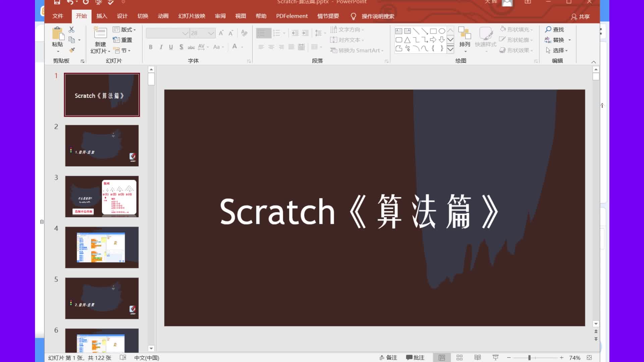
Task: Switch to the PDFelement tab
Action: point(292,16)
